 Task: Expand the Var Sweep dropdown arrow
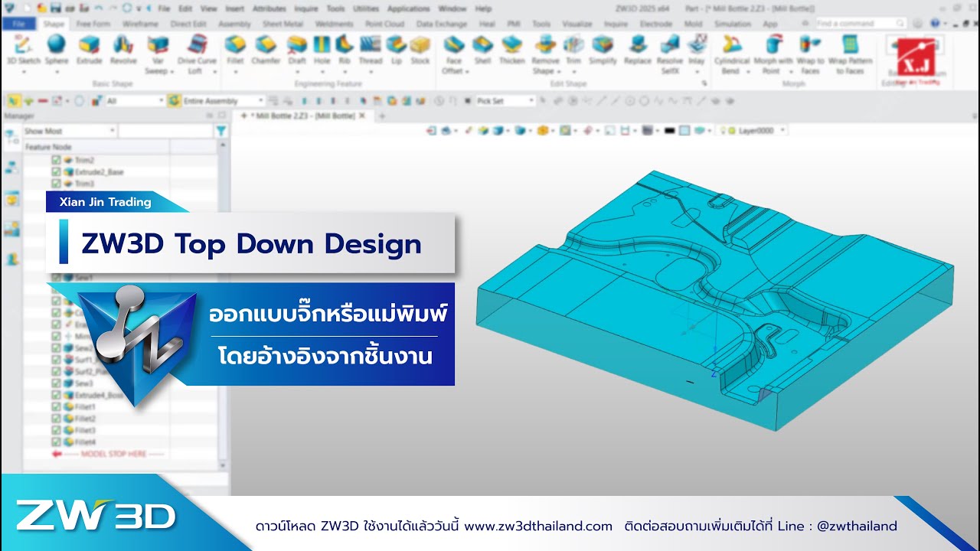171,71
